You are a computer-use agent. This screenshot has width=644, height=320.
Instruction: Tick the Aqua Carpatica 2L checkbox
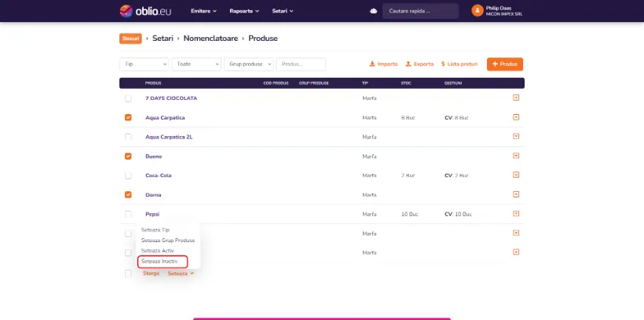(128, 137)
